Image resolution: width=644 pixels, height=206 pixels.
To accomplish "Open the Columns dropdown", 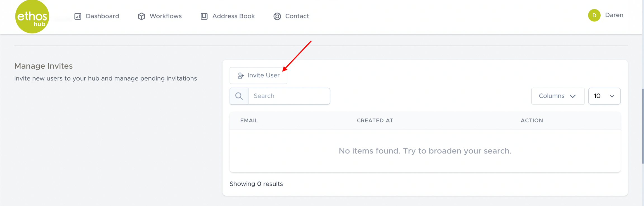I will (x=557, y=96).
